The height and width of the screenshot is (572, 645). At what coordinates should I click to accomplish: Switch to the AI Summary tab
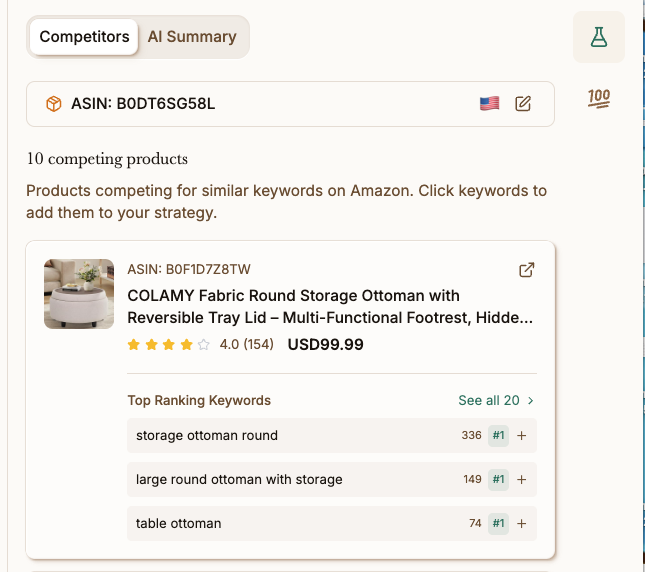[192, 37]
